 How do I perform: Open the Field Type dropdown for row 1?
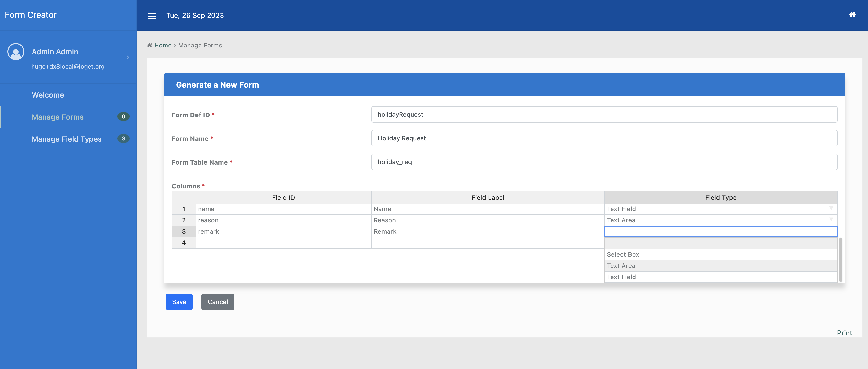(x=831, y=208)
